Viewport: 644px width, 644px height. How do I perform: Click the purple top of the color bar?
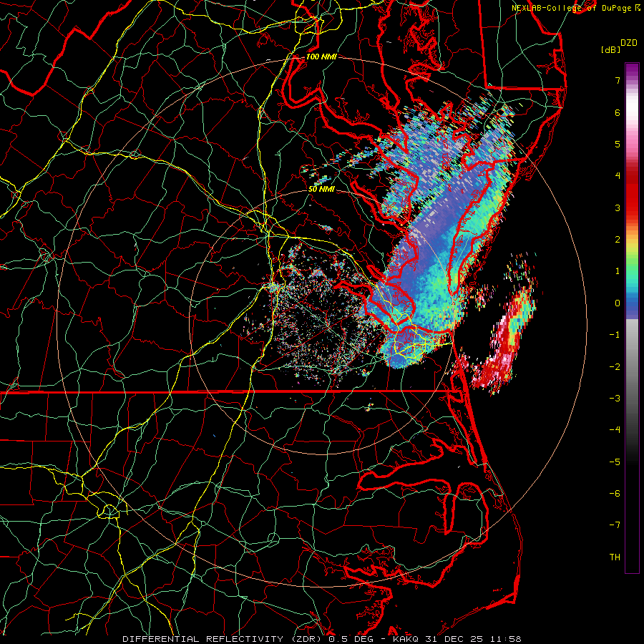pos(632,71)
